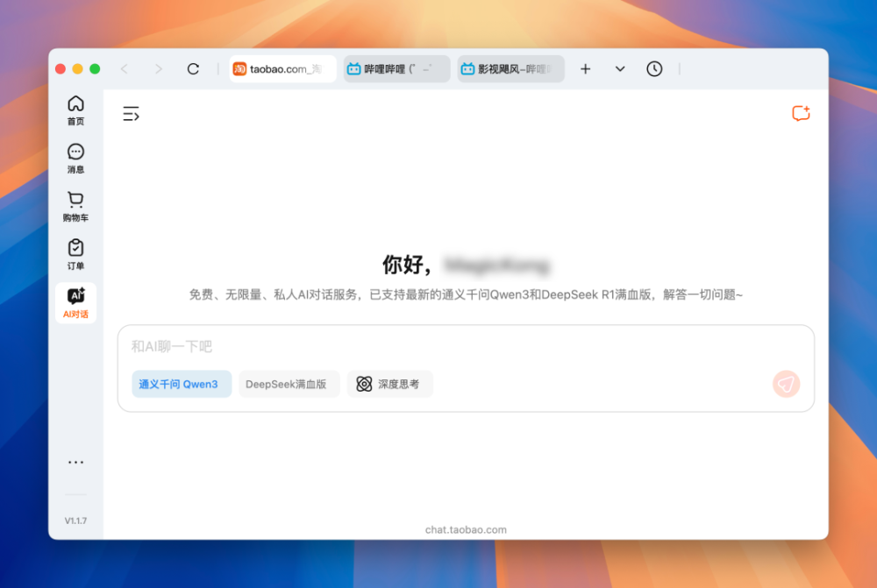Open browsing history clock icon
This screenshot has width=877, height=588.
[x=654, y=68]
